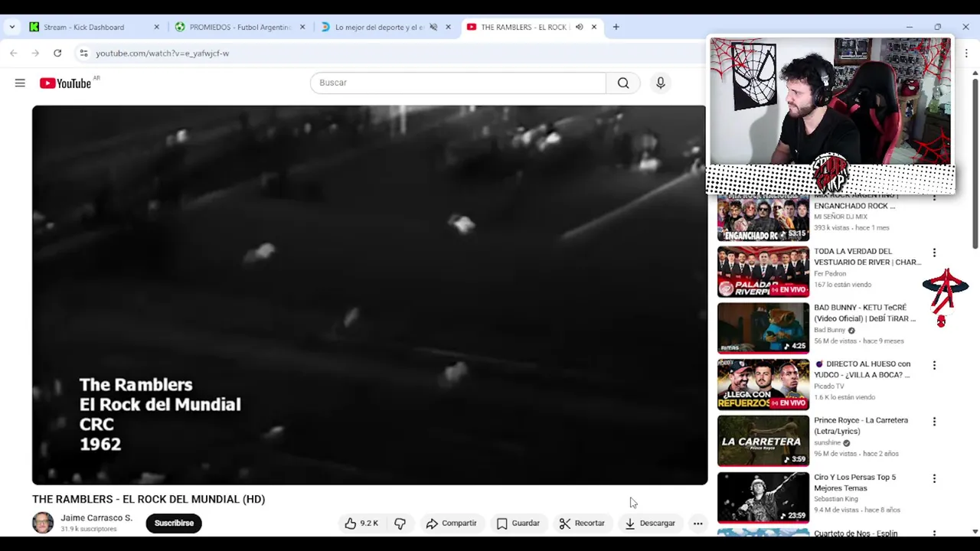Go back with the browser back arrow

[x=14, y=53]
